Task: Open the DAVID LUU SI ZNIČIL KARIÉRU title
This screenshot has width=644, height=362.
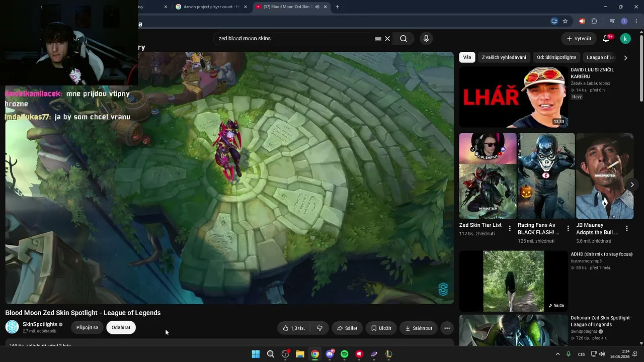Action: pos(592,73)
